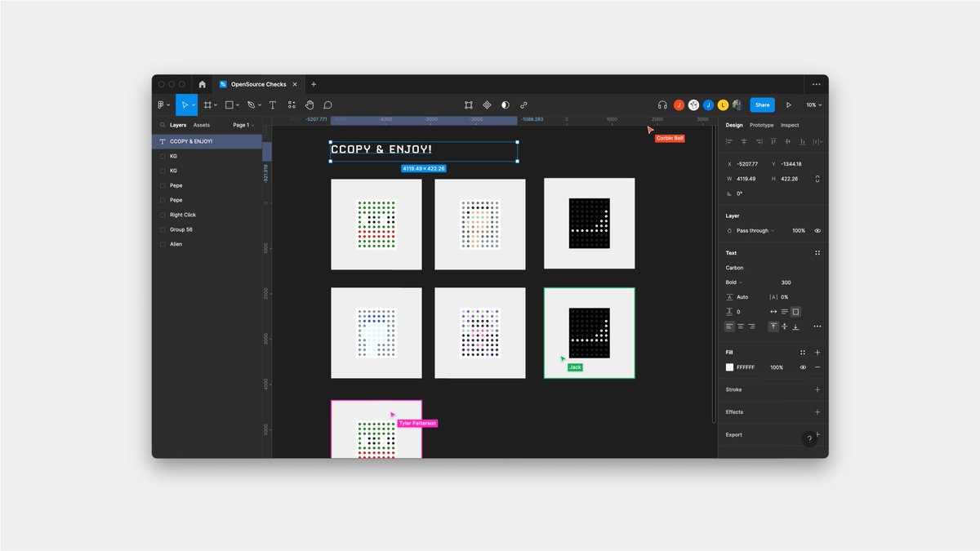Select the Rectangle shape tool
Image resolution: width=980 pixels, height=551 pixels.
click(229, 105)
